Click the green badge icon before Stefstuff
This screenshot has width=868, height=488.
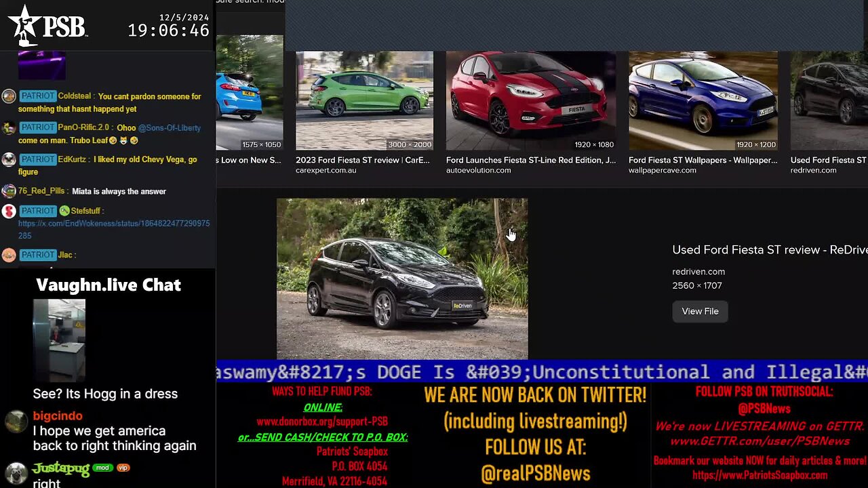[64, 211]
